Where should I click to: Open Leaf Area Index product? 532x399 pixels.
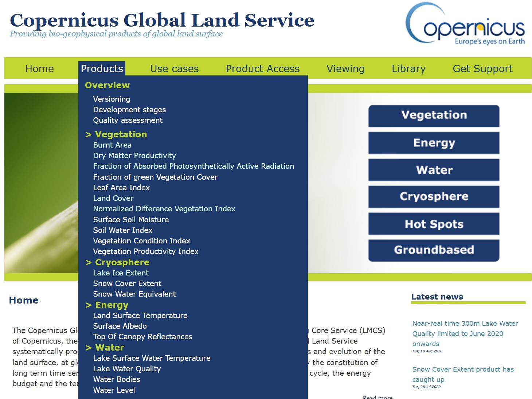[121, 188]
